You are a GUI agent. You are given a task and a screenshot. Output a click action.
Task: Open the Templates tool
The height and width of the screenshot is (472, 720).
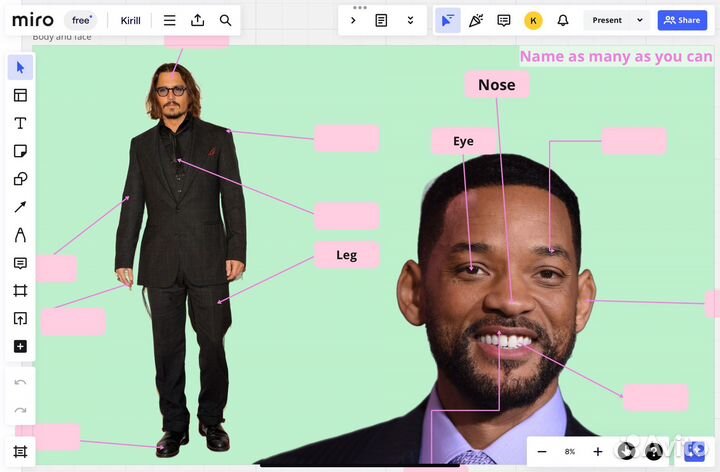(20, 95)
